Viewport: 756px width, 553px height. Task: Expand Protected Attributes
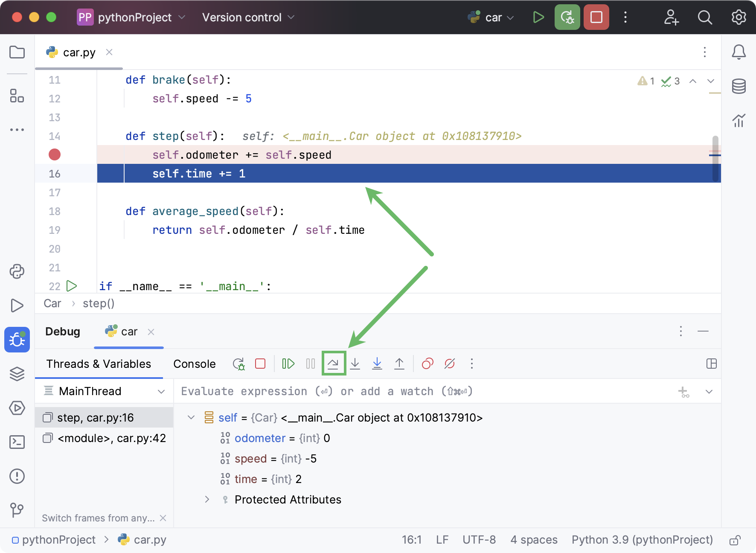[207, 499]
